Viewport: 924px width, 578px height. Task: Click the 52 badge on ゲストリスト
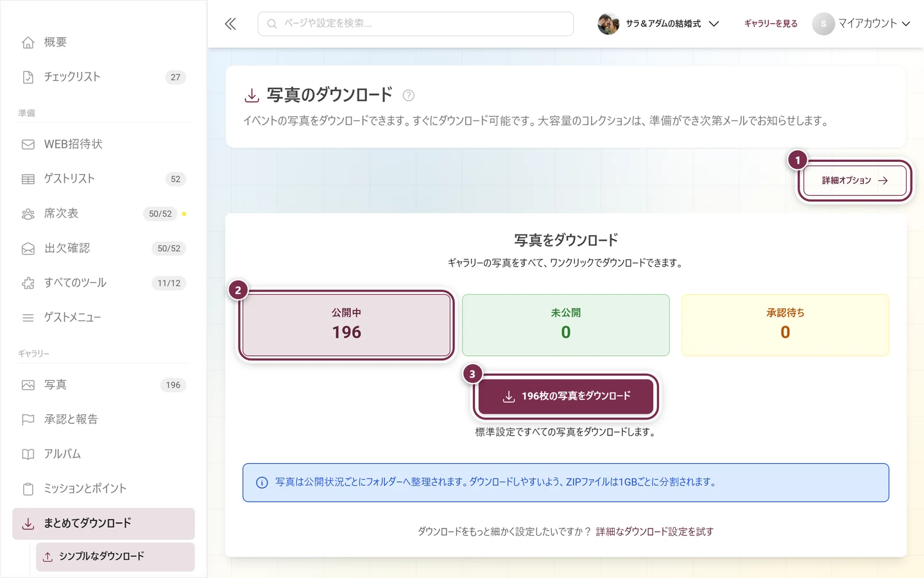pyautogui.click(x=175, y=179)
